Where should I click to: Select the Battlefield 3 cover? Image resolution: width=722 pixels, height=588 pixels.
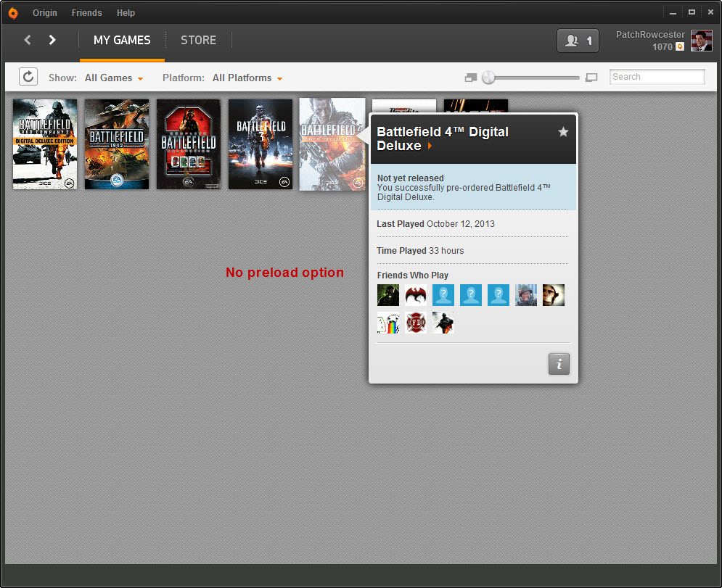(261, 144)
